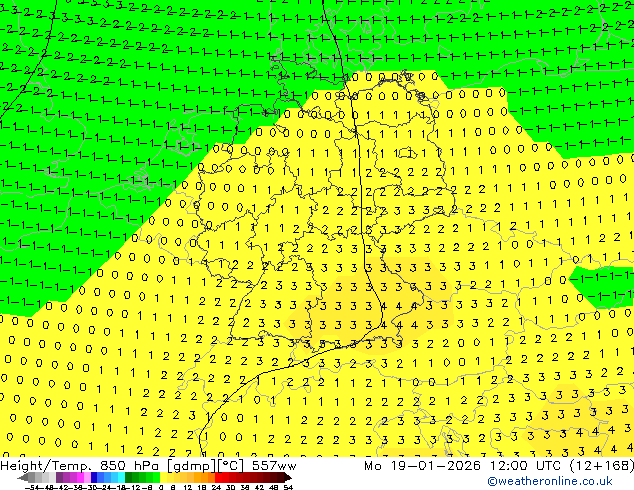Viewport: 634px width, 490px height.
Task: Click the dark blue swatch in temperature legend
Action: 94,477
